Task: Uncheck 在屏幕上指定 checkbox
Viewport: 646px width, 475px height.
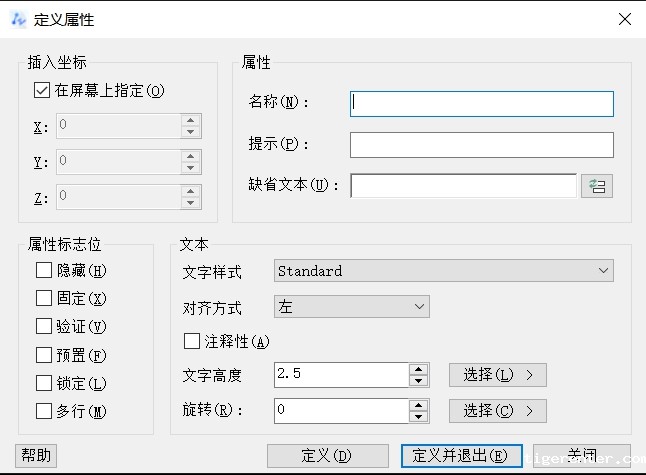Action: (x=42, y=90)
